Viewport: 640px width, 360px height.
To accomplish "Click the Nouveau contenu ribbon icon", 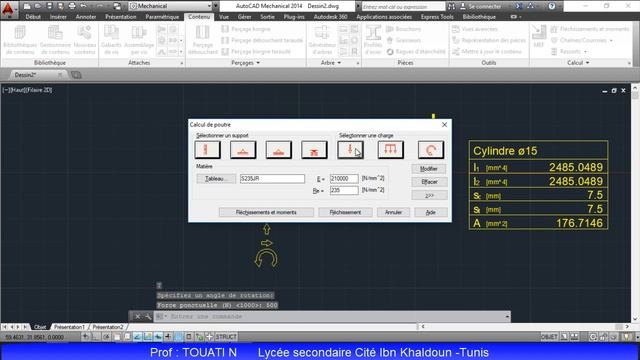I will click(84, 40).
